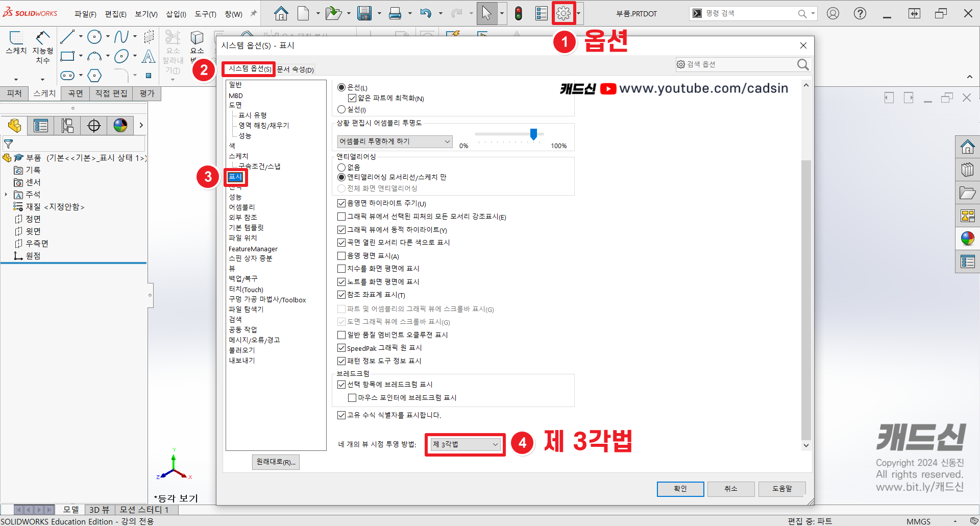Click the Home icon in top toolbar
Viewport: 980px width, 526px height.
[281, 13]
